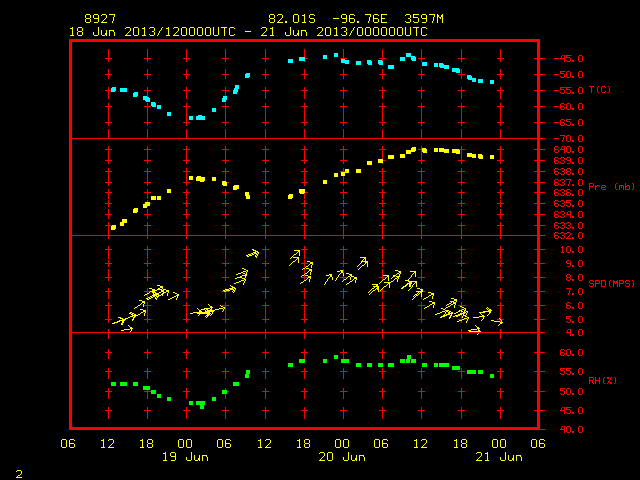Select the station ID 8927 text
This screenshot has width=640, height=480.
click(100, 19)
